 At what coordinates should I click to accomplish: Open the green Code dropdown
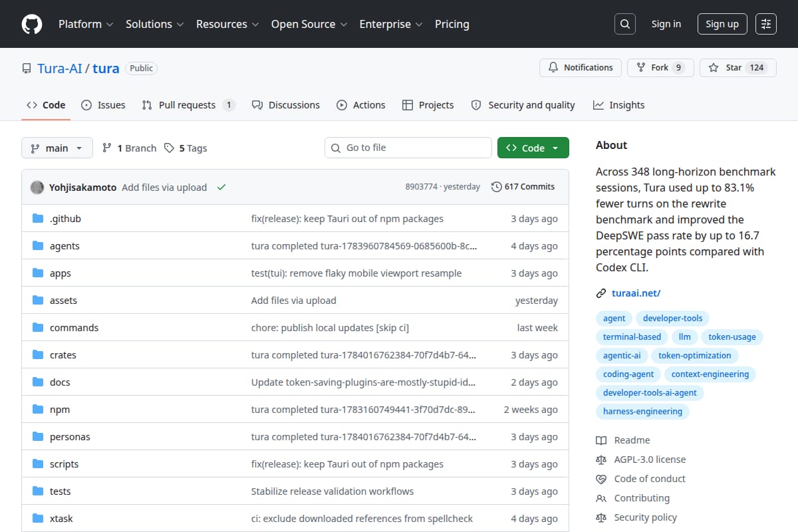click(533, 148)
